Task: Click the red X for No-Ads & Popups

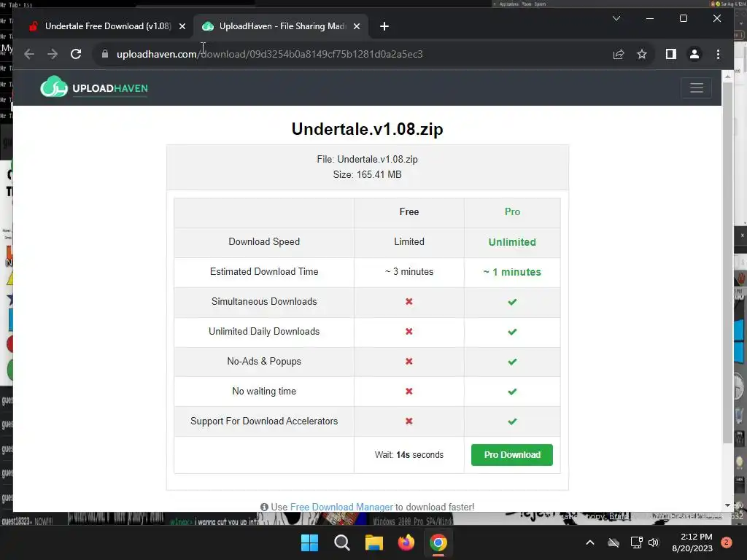Action: (x=409, y=362)
